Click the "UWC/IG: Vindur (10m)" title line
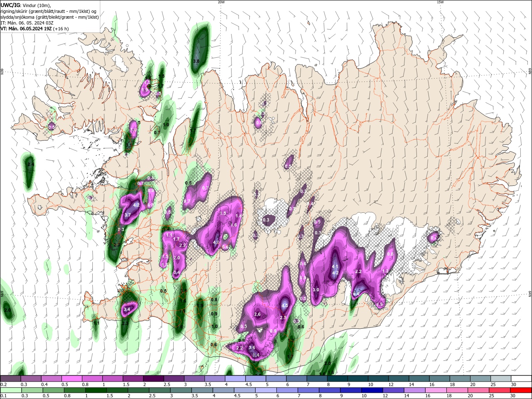Viewport: 532px width, 399px height. pos(25,5)
